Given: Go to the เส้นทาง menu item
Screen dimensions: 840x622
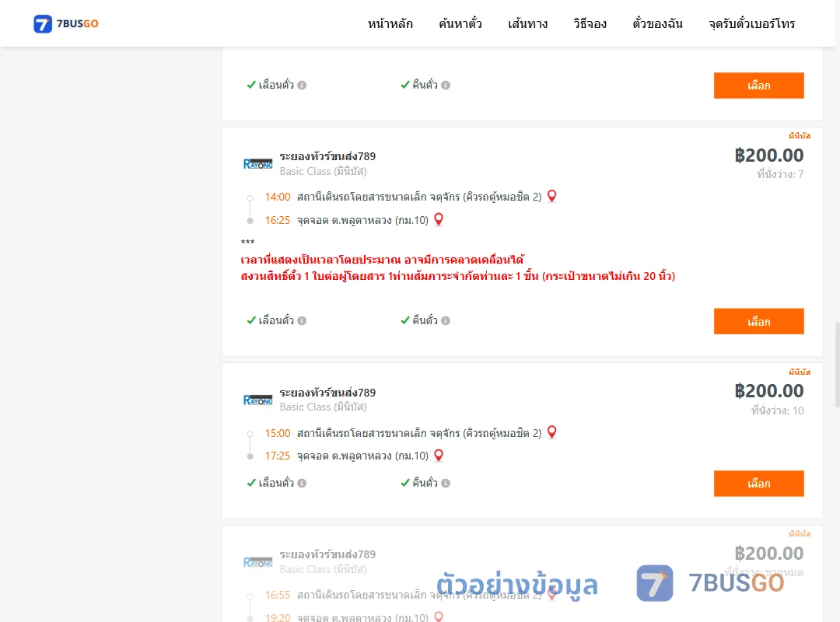Looking at the screenshot, I should click(527, 23).
